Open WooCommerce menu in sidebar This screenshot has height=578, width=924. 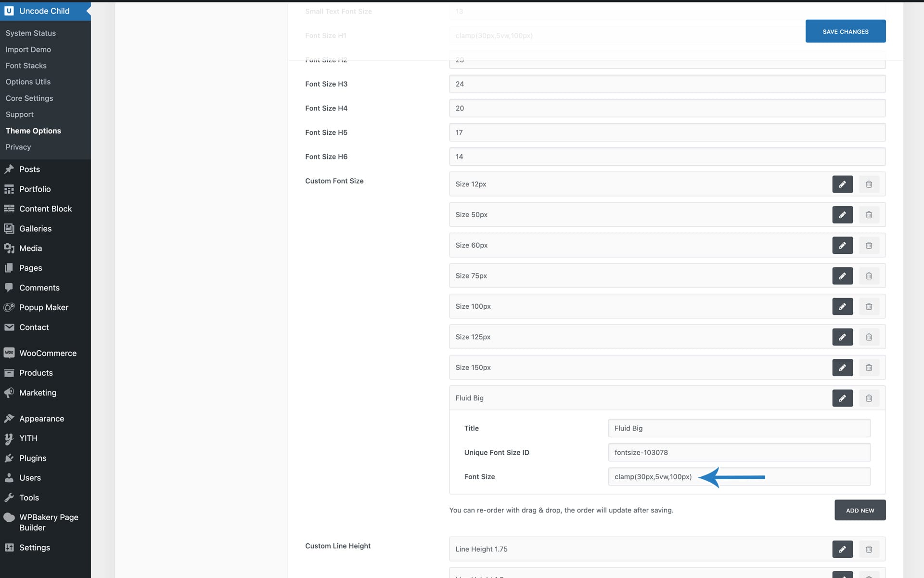48,353
